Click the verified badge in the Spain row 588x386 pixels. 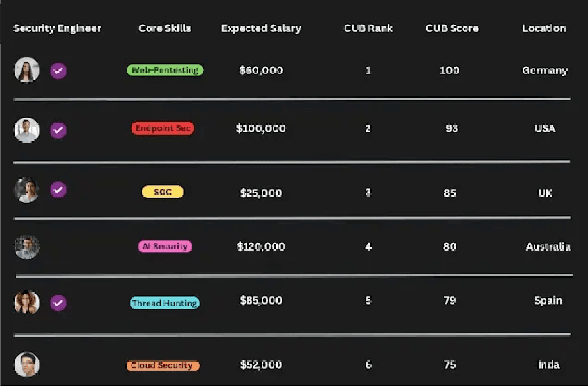point(58,303)
